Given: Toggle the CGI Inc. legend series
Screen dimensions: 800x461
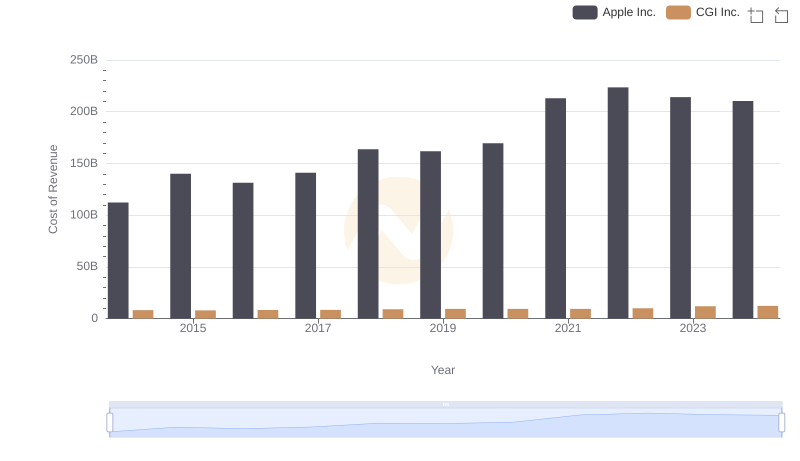Looking at the screenshot, I should (x=703, y=12).
